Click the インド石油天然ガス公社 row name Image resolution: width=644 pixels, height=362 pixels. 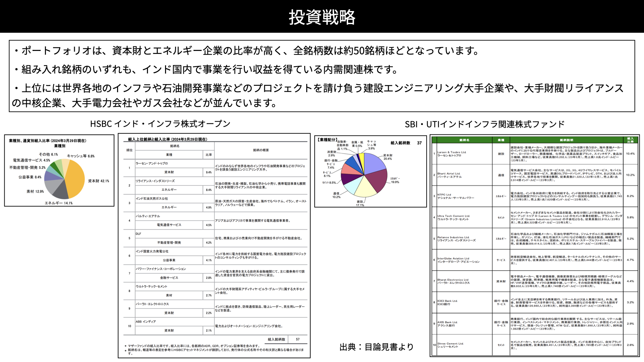pyautogui.click(x=152, y=199)
